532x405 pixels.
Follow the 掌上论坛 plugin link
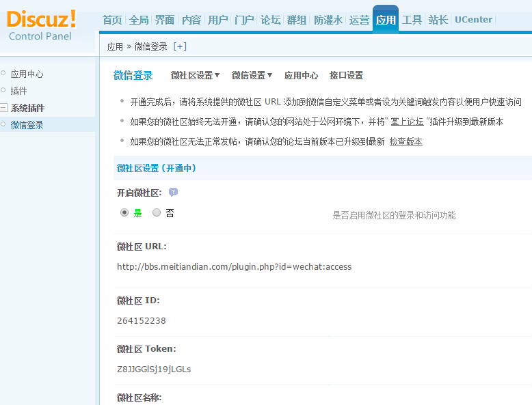click(x=407, y=122)
